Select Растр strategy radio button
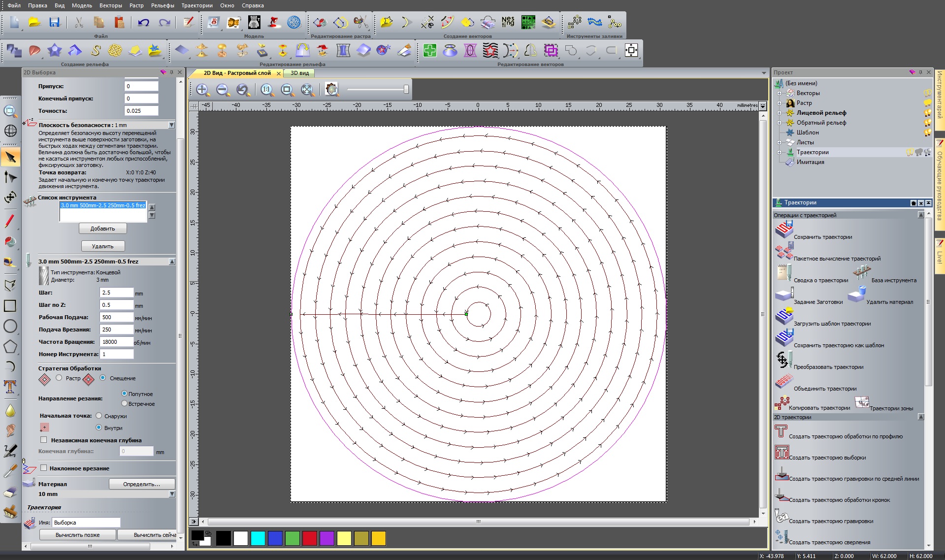 point(59,378)
